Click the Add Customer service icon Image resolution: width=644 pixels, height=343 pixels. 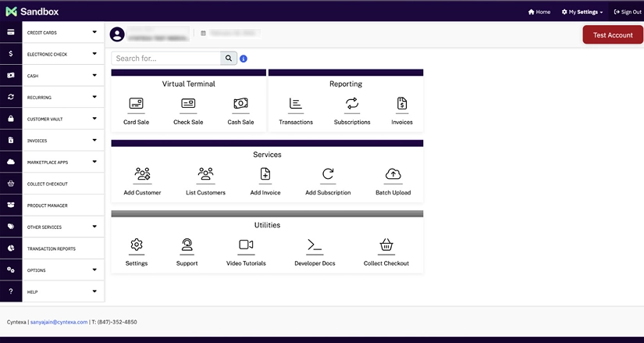point(142,174)
